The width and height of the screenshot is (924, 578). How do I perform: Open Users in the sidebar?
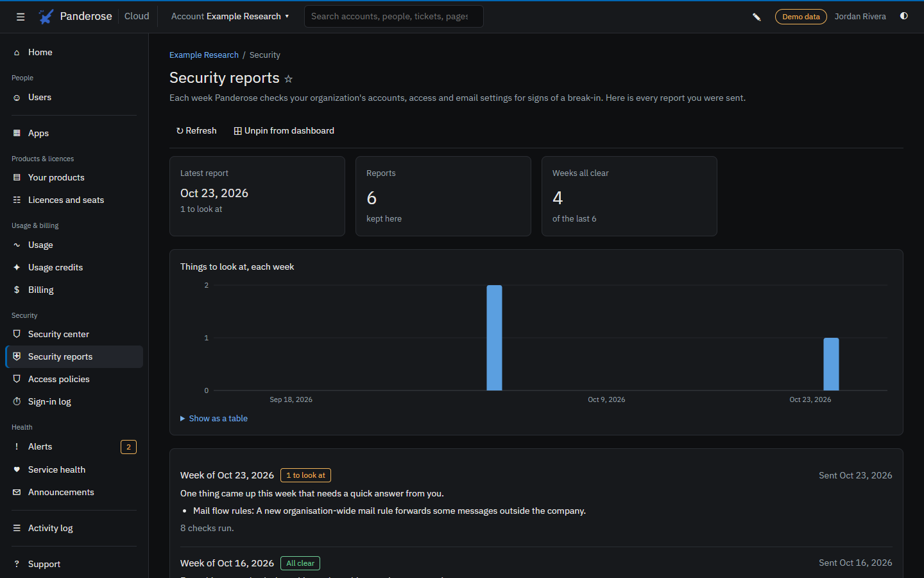pos(74,97)
